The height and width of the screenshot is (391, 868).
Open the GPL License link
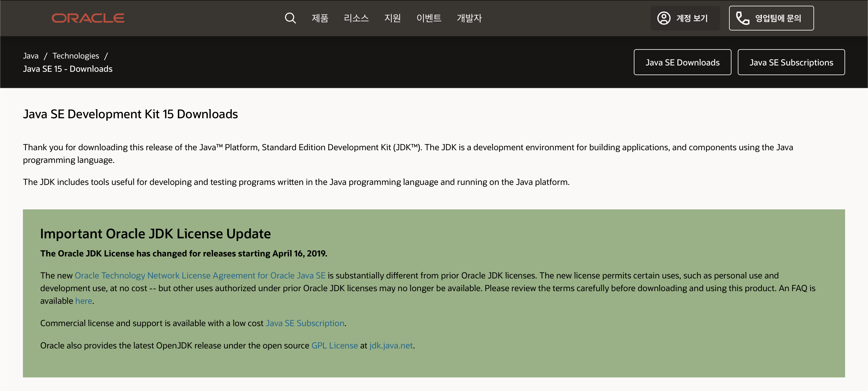point(335,345)
